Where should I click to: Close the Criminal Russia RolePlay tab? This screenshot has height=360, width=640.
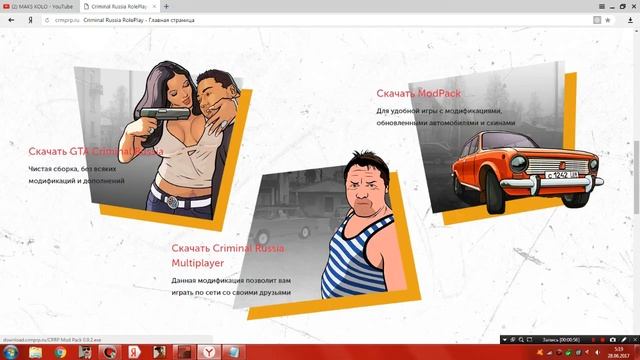(x=154, y=7)
